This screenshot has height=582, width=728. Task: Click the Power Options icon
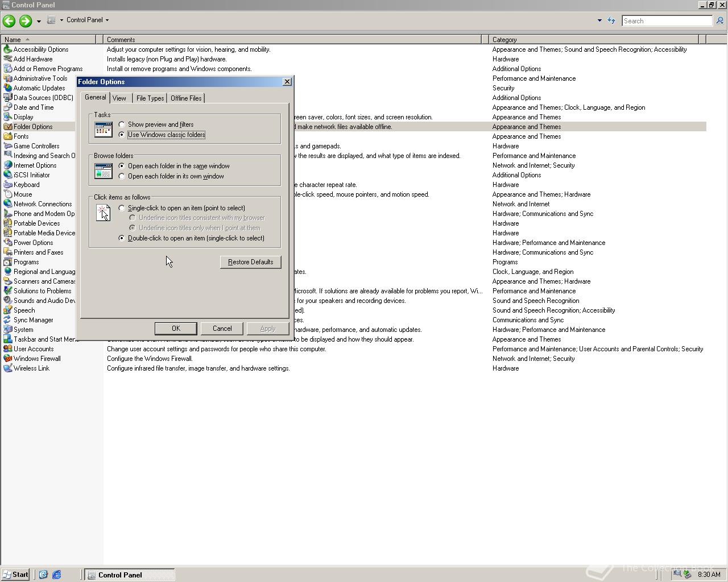tap(7, 243)
